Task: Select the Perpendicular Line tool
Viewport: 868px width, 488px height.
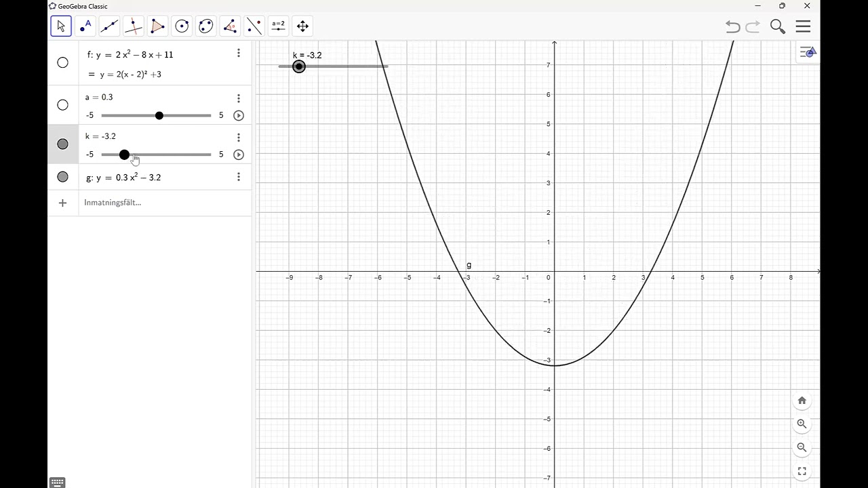Action: click(134, 26)
